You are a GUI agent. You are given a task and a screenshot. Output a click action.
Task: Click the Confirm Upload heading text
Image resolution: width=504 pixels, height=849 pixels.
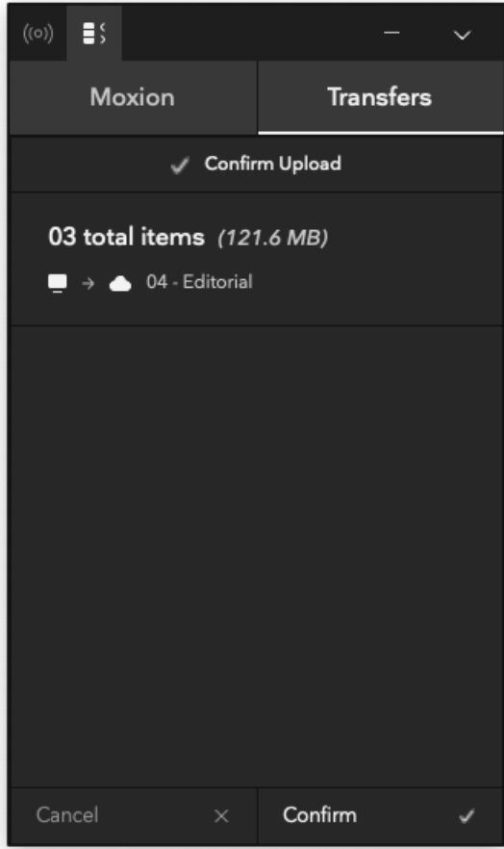273,164
